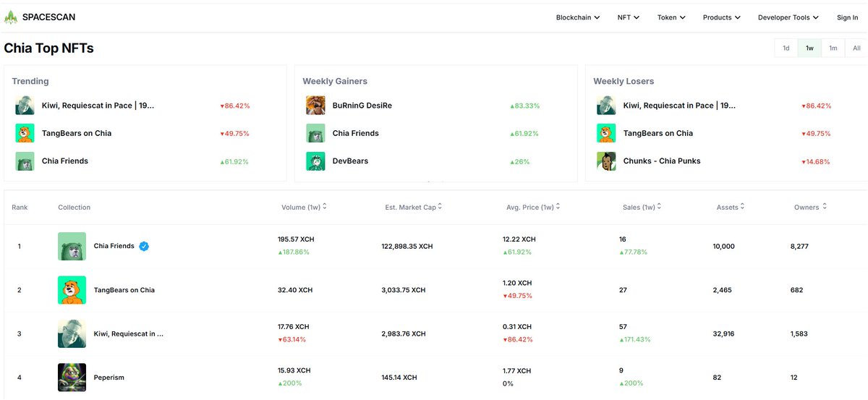Sort table by Assets column
This screenshot has width=868, height=400.
[x=730, y=207]
